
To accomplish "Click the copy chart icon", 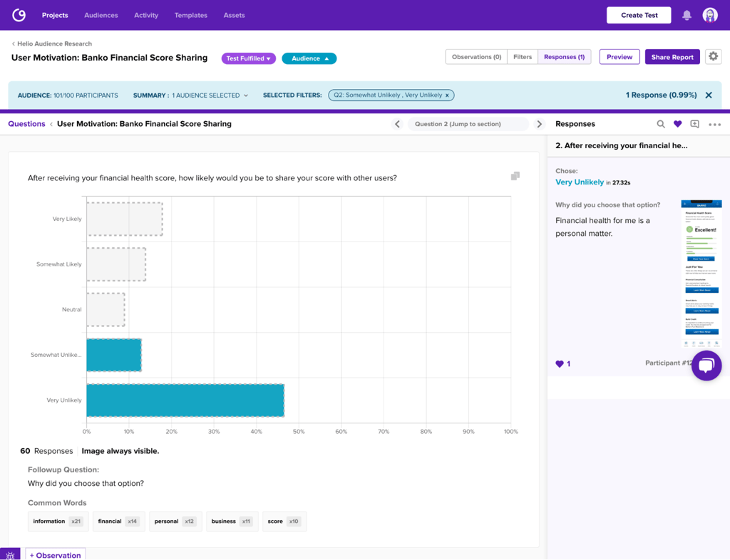I will click(515, 176).
